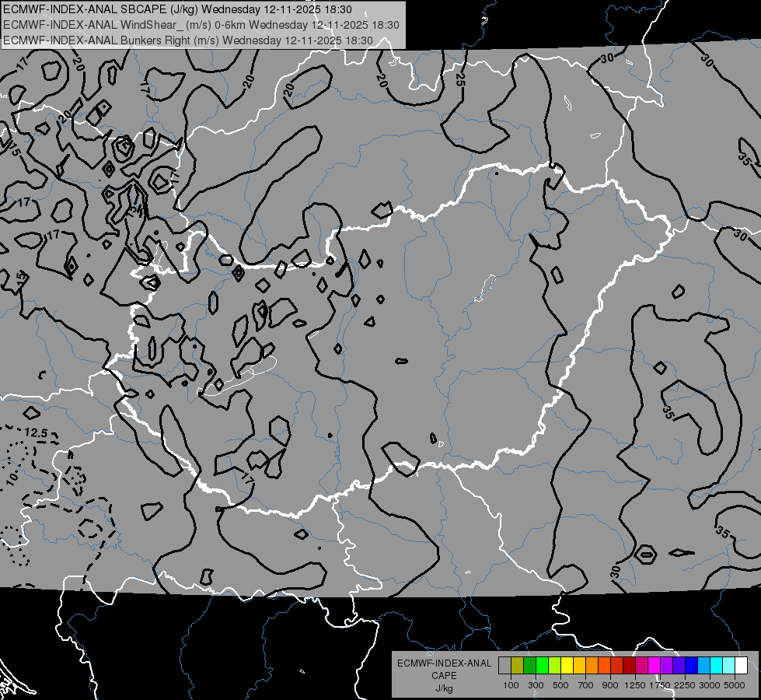Viewport: 761px width, 700px height.
Task: Click the dashed contour label 12.5
Action: [x=36, y=432]
